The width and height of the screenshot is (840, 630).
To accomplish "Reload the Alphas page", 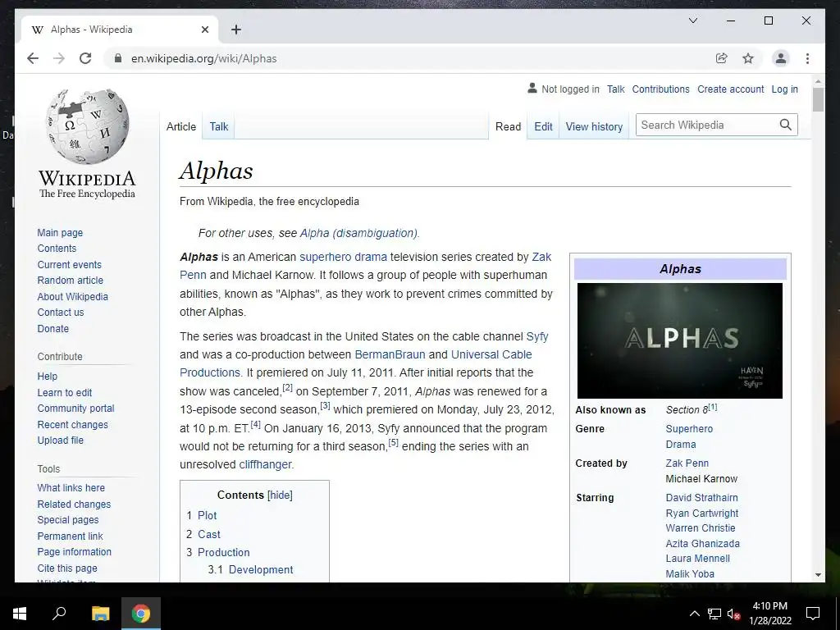I will tap(85, 58).
